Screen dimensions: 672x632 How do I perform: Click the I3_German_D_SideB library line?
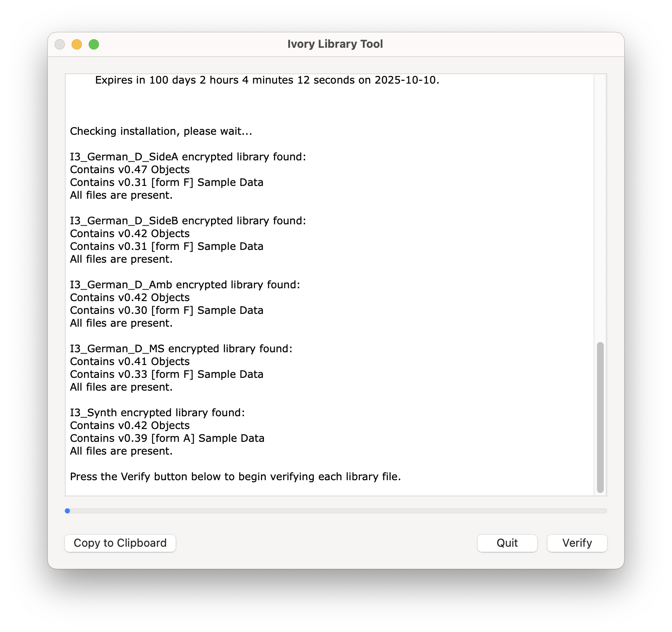pos(188,220)
